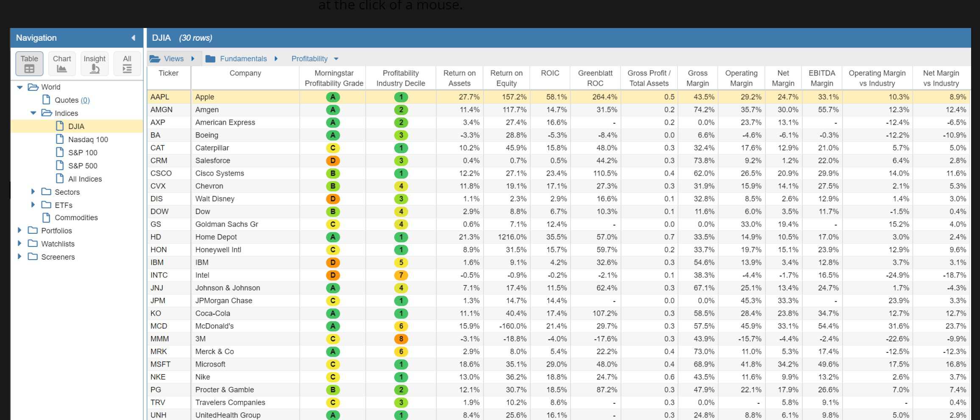Select the Nasdaq 100 index
Screen dimensions: 980x420
(x=88, y=140)
